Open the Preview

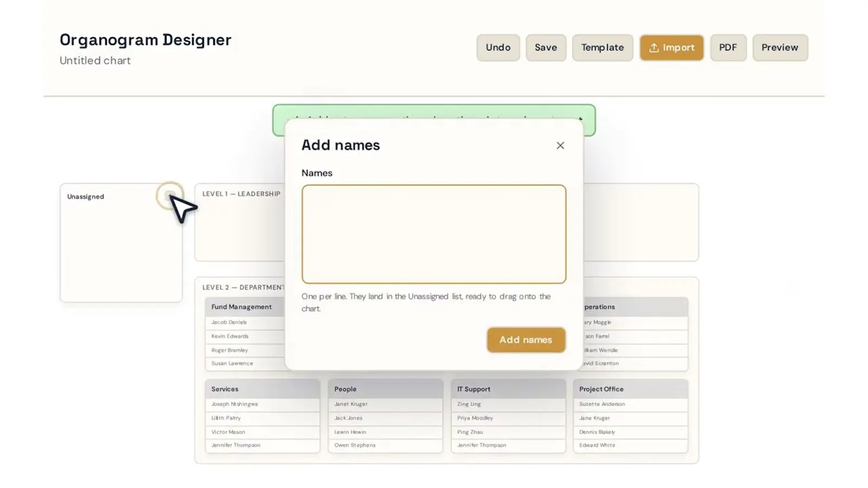pyautogui.click(x=780, y=48)
